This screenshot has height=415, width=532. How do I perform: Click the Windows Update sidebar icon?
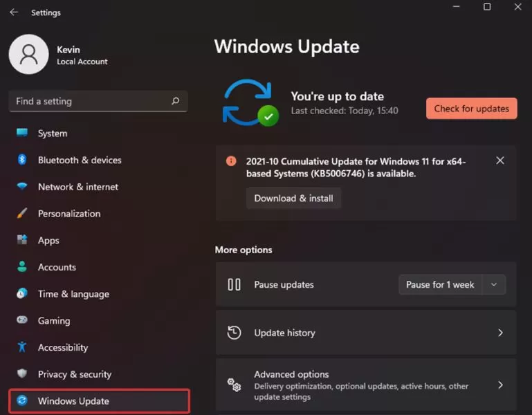(x=22, y=400)
